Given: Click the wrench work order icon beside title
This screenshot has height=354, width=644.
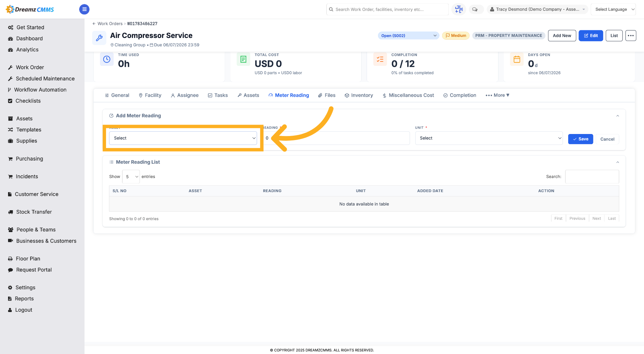Looking at the screenshot, I should point(99,38).
